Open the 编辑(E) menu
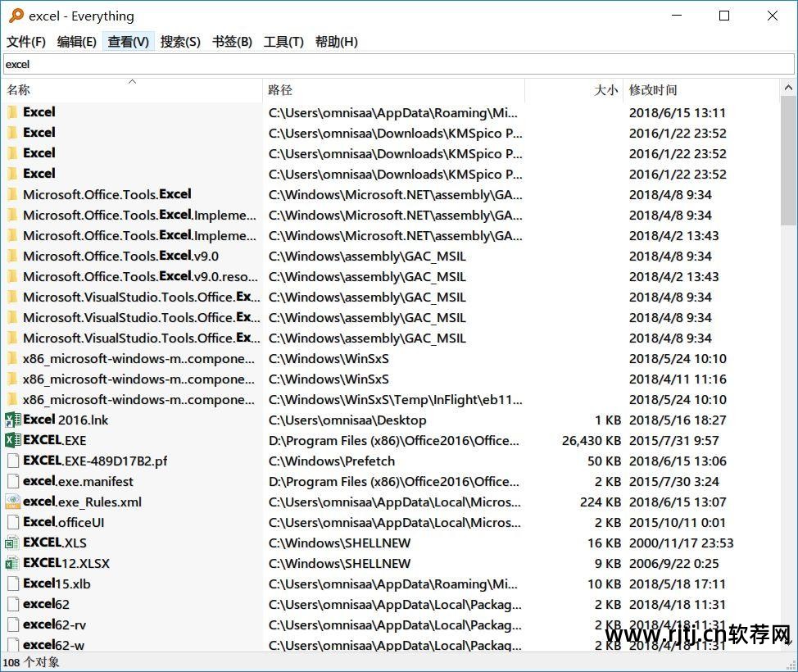Screen dimensions: 798x672 click(77, 42)
